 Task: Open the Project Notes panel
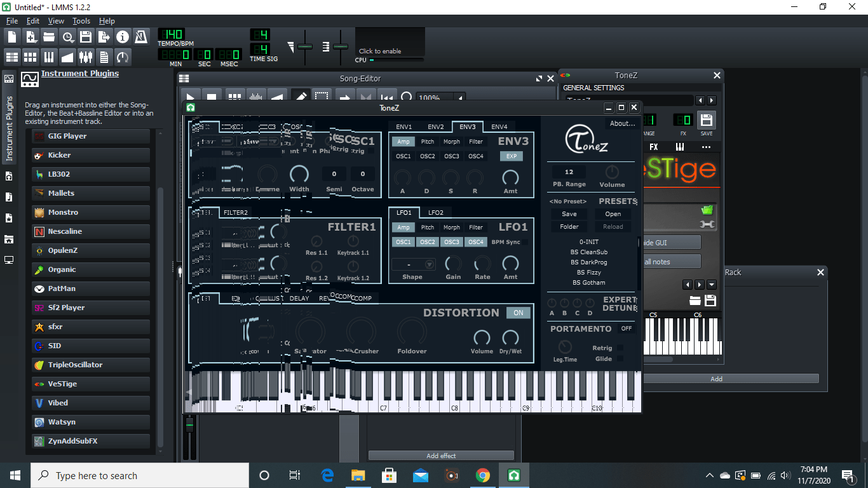(102, 57)
